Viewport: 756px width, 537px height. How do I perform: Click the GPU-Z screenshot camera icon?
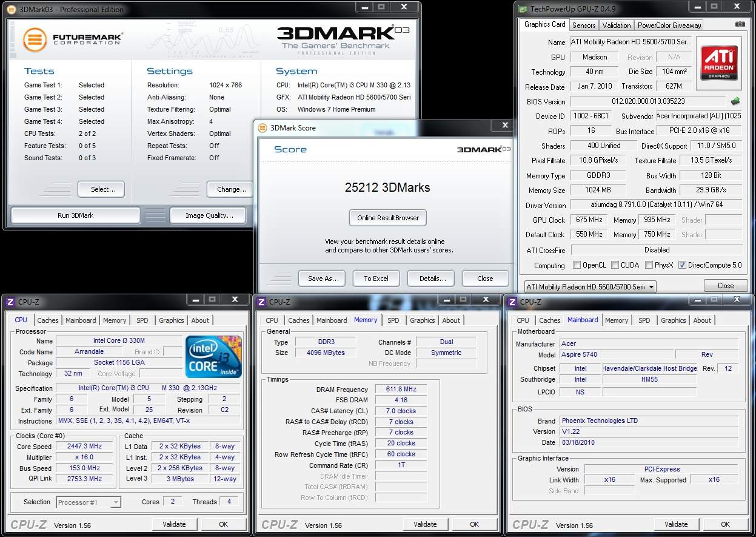pos(740,24)
